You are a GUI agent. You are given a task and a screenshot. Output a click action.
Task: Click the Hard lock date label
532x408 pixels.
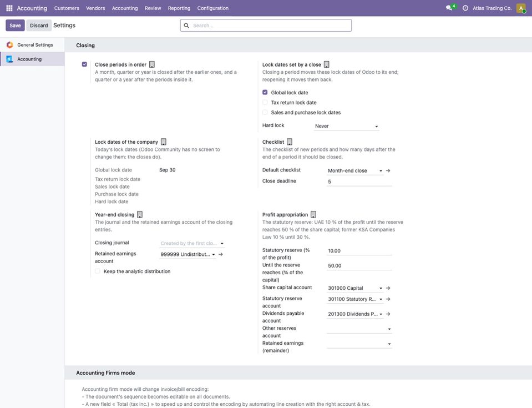pos(112,202)
